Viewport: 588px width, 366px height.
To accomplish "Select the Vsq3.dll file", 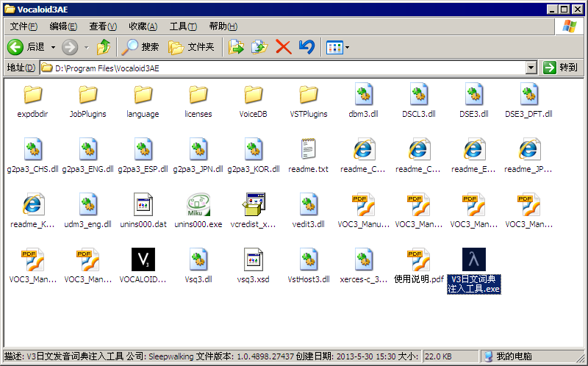I will pos(198,266).
